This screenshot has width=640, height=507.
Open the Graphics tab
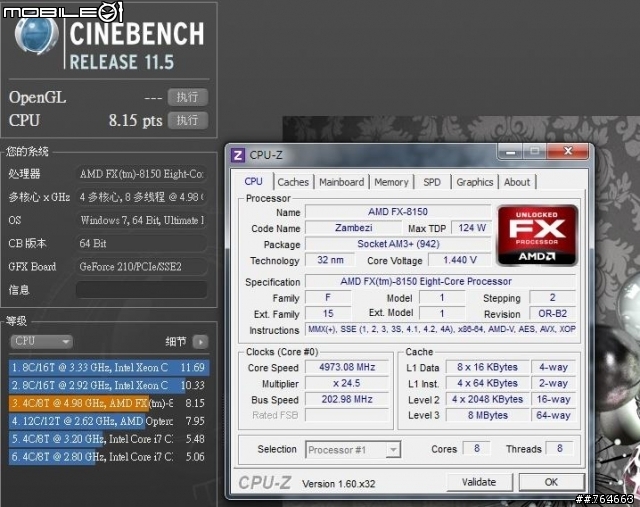475,182
